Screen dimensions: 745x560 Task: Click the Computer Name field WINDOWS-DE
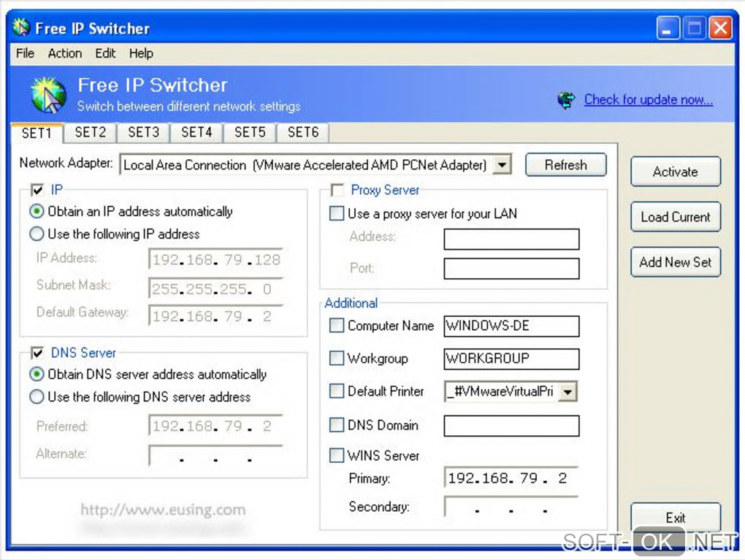[511, 326]
